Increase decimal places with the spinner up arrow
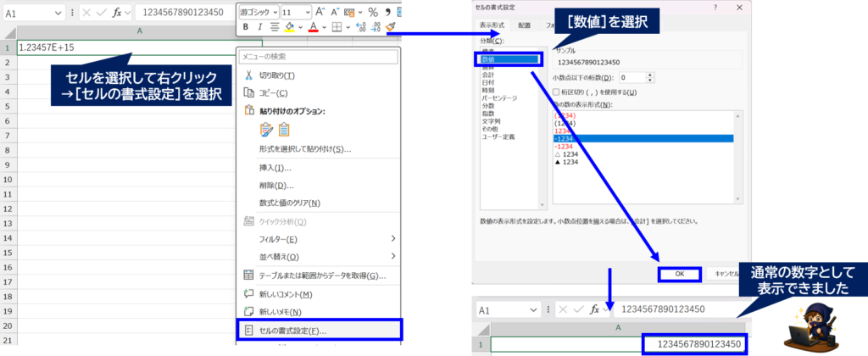The width and height of the screenshot is (868, 356). point(650,75)
